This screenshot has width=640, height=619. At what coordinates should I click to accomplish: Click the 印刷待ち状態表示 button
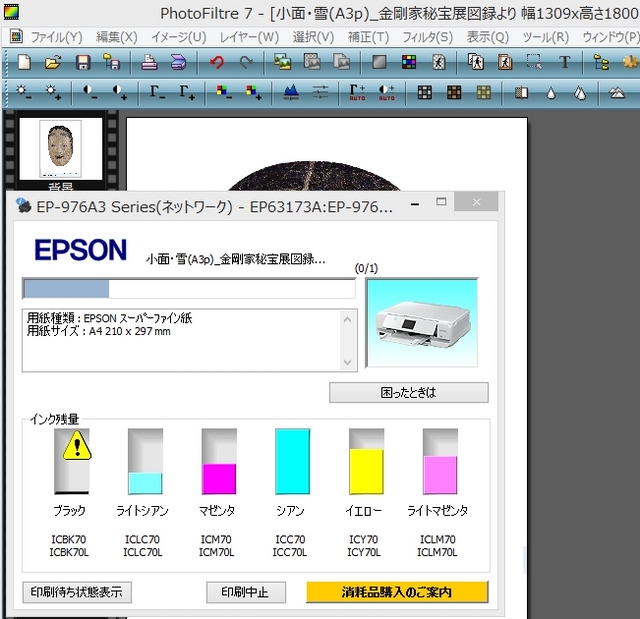(77, 592)
